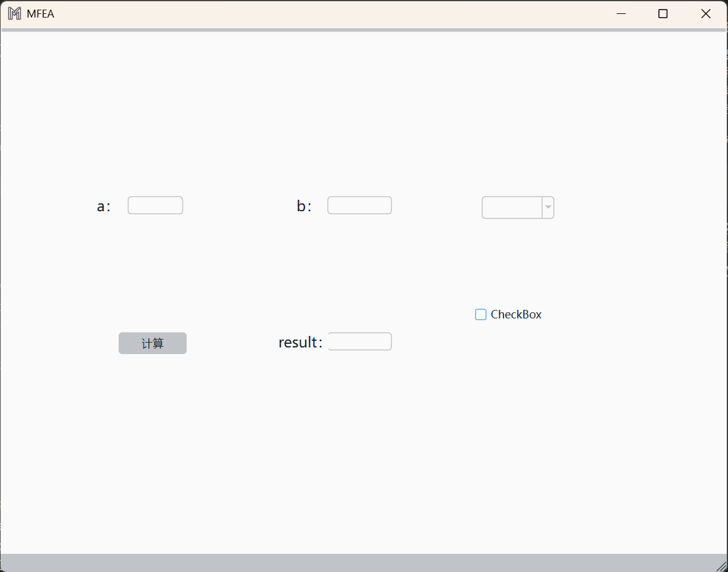The height and width of the screenshot is (572, 728).
Task: Click the "CheckBox" label text
Action: tap(516, 314)
